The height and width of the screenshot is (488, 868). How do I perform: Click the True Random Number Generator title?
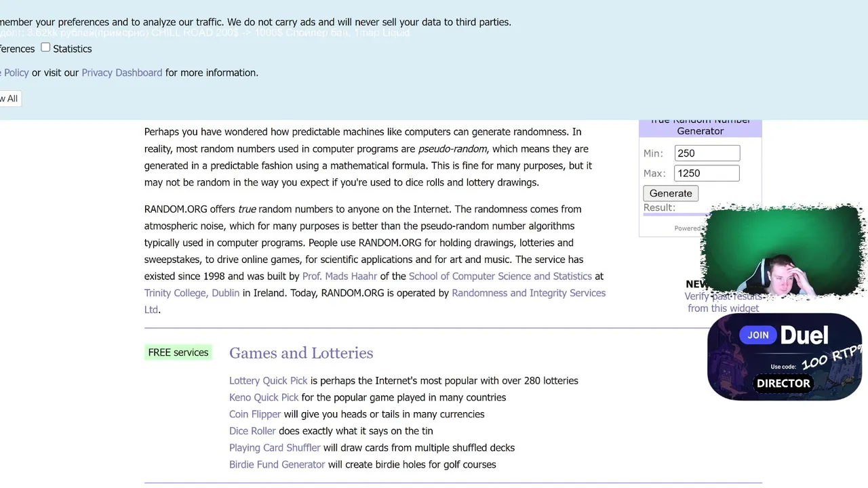tap(701, 125)
